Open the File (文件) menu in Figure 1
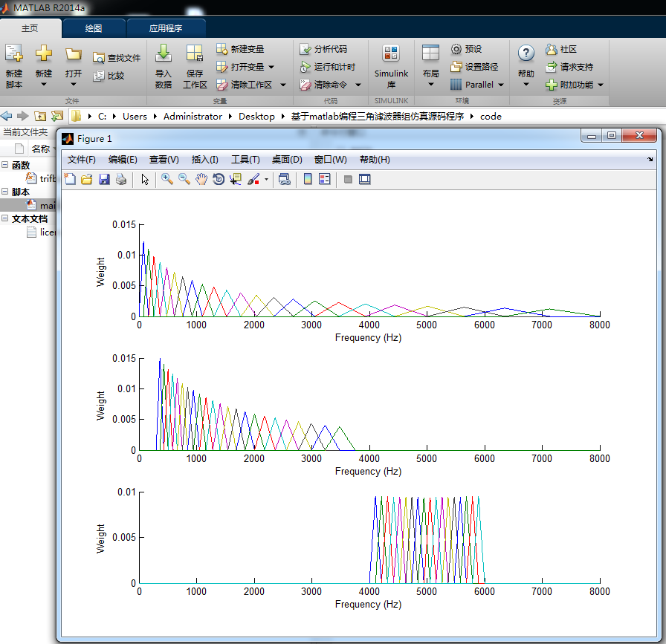 coord(82,160)
